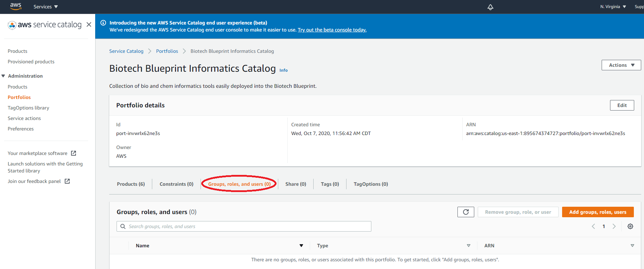Open Products under the top sidebar section
Image resolution: width=644 pixels, height=269 pixels.
point(17,51)
